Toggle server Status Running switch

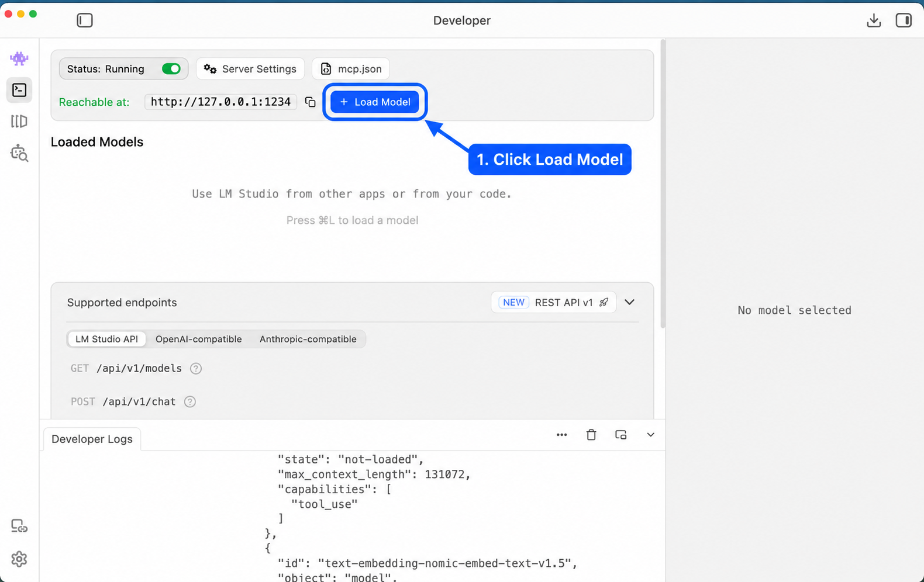tap(171, 69)
